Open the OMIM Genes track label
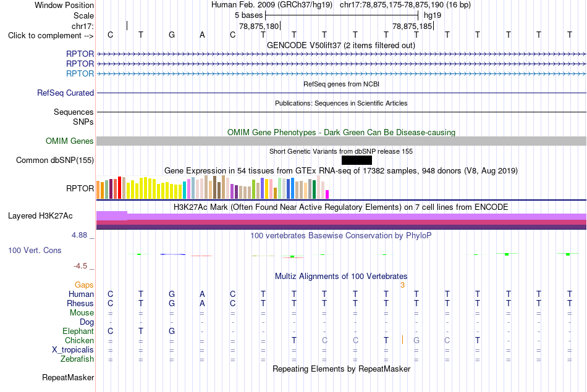Viewport: 587px width, 392px height. (x=69, y=141)
